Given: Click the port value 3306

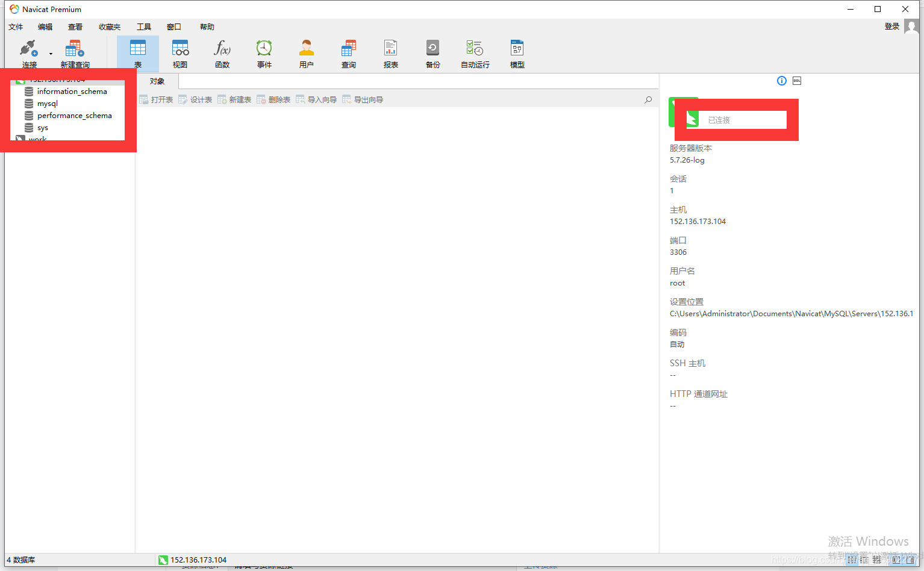Looking at the screenshot, I should tap(678, 252).
